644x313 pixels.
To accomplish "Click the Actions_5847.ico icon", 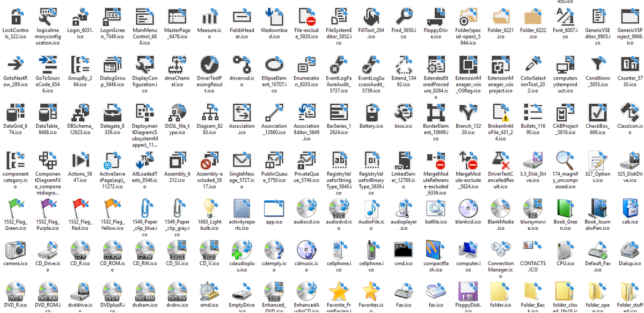I will click(80, 160).
